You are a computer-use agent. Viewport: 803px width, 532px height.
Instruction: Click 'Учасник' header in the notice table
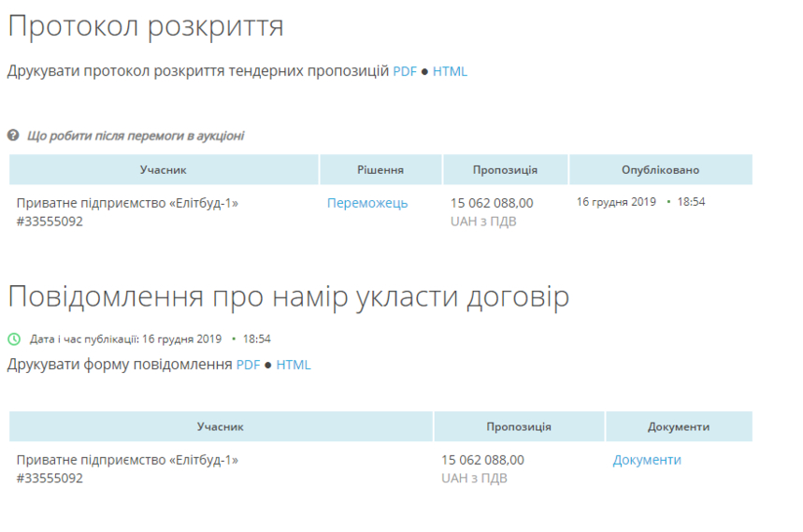tap(221, 426)
